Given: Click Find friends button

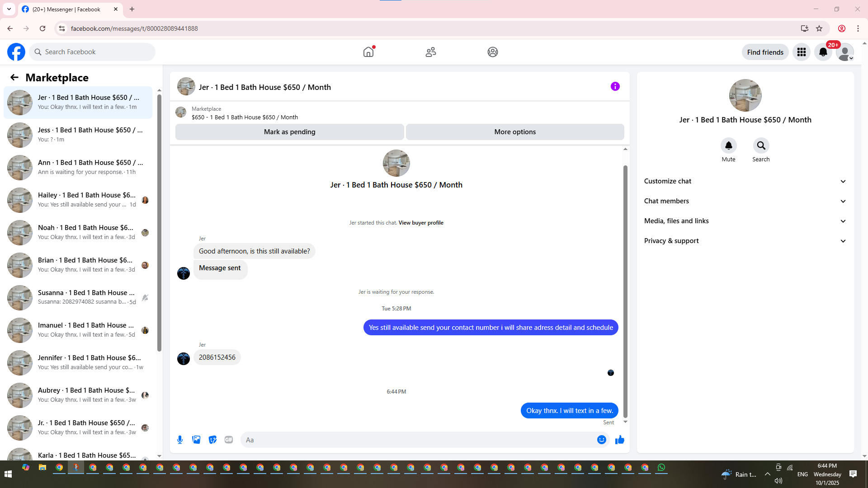Looking at the screenshot, I should [765, 52].
